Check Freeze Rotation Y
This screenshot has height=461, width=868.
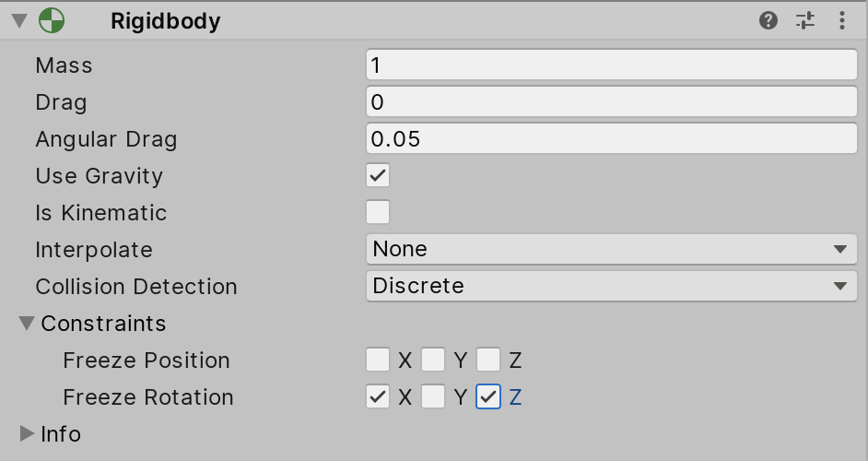pyautogui.click(x=433, y=396)
